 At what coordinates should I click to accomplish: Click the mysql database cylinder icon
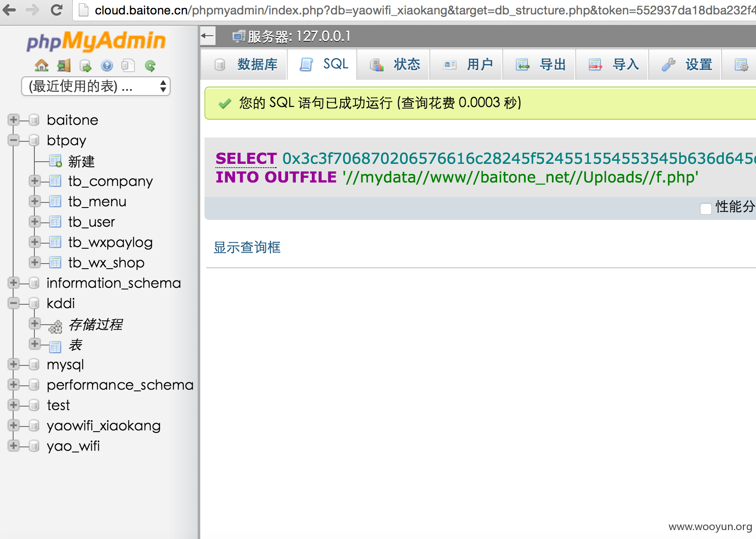click(34, 365)
